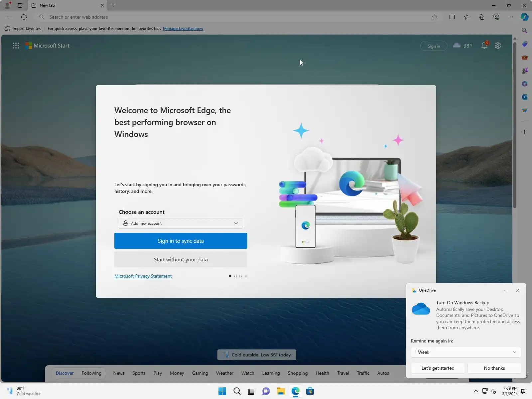The image size is (532, 399).
Task: Open the Microsoft Privacy Statement link
Action: point(143,276)
